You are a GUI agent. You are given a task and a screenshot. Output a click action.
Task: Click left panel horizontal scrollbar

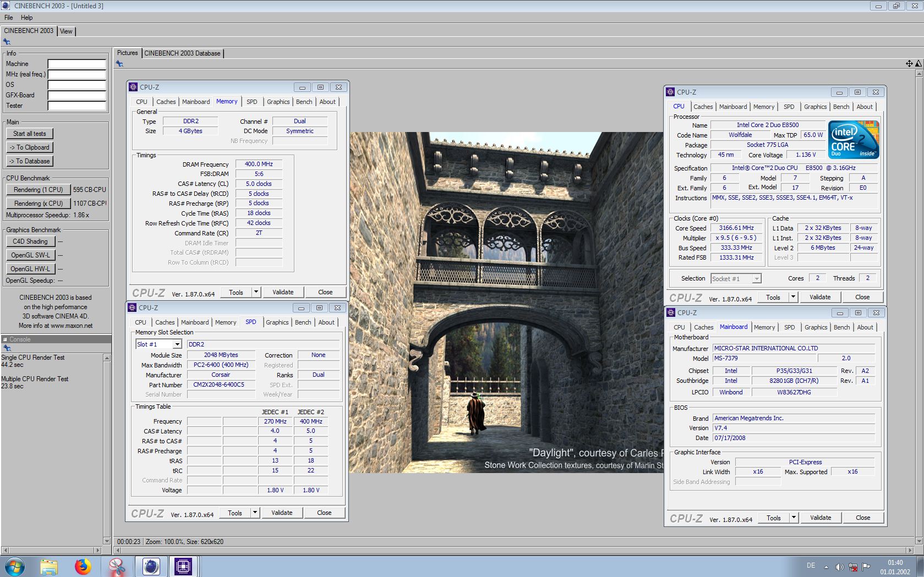(52, 550)
